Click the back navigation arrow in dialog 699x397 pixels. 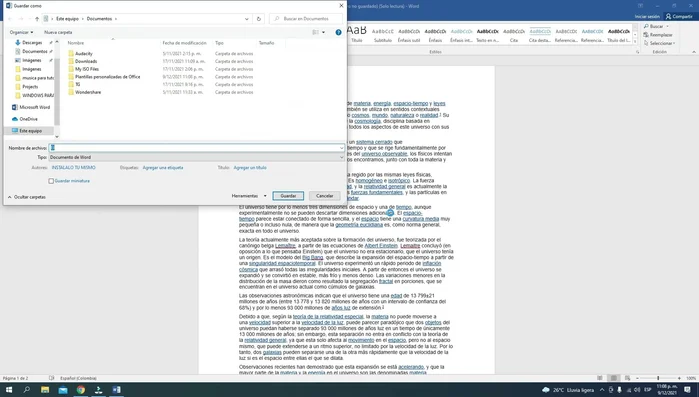(10, 19)
